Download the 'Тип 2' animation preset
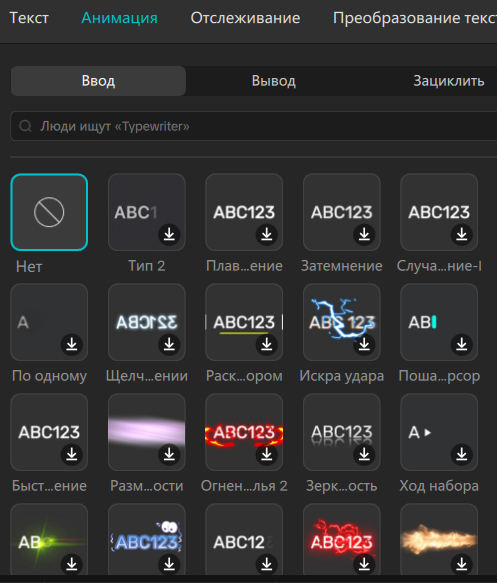The width and height of the screenshot is (497, 583). 169,235
